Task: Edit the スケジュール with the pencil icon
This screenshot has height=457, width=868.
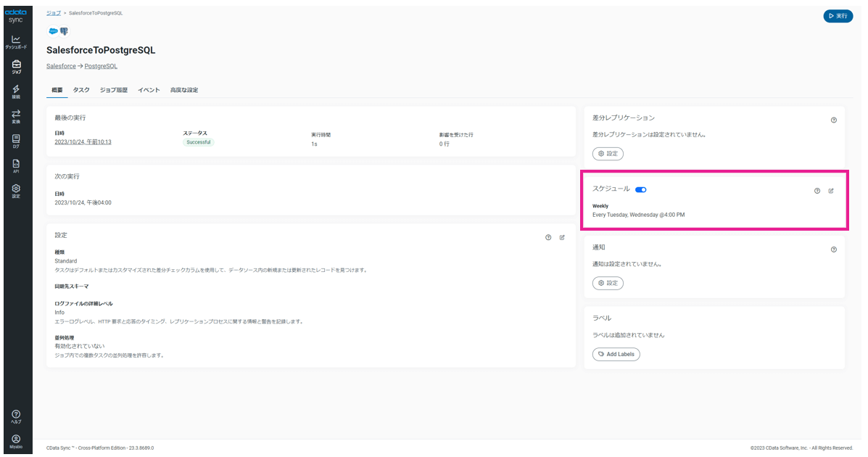Action: [831, 191]
